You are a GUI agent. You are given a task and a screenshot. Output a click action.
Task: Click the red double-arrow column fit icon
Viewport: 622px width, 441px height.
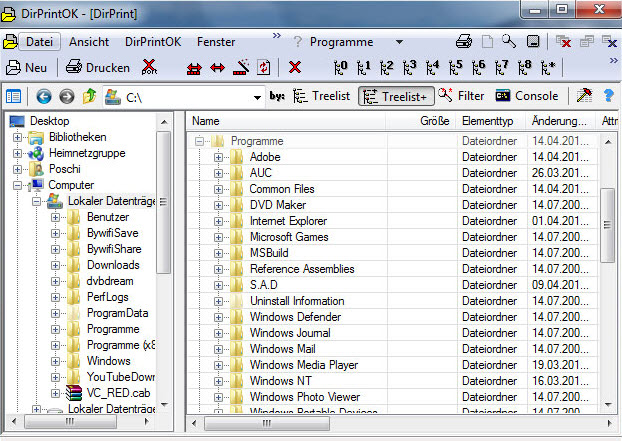coord(194,68)
